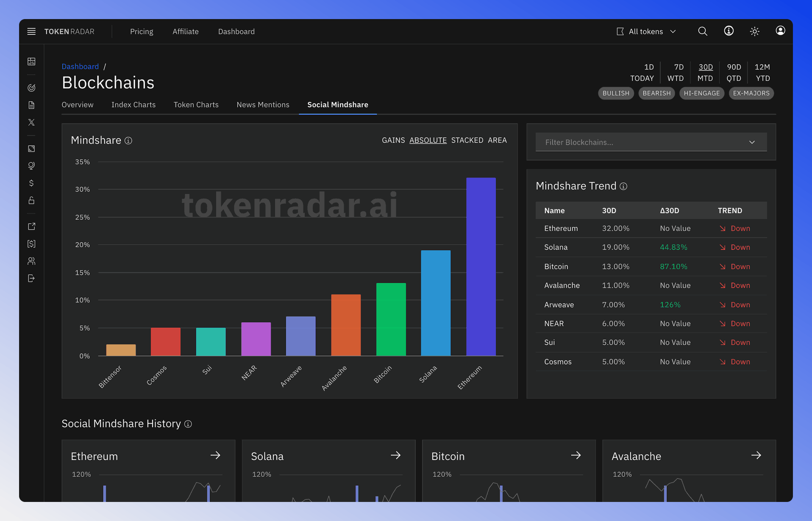Toggle the BEARISH filter chip
812x521 pixels.
click(x=656, y=93)
